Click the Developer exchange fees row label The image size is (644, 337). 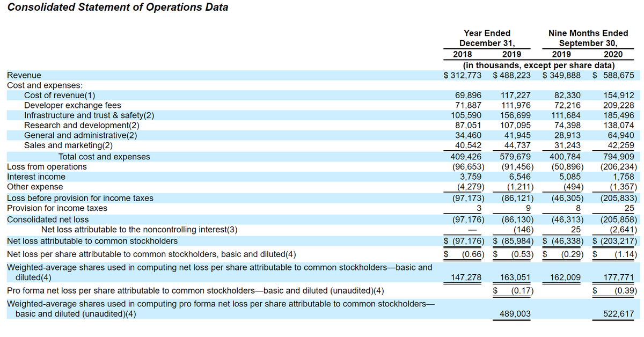tap(72, 105)
